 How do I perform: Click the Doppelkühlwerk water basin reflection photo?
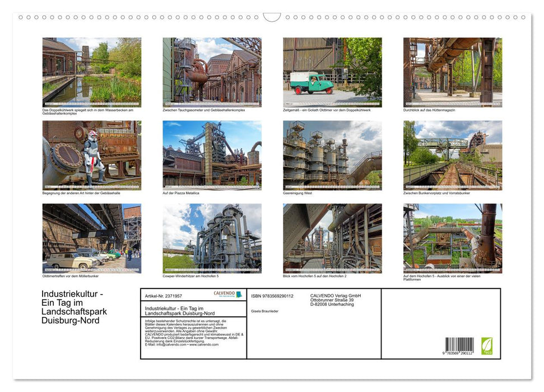click(x=91, y=72)
